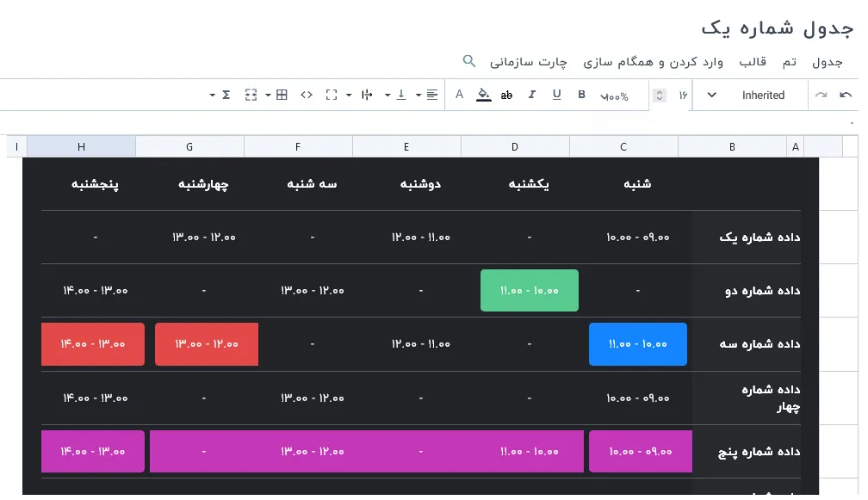Image resolution: width=868 pixels, height=500 pixels.
Task: Select column header F
Action: tap(298, 146)
